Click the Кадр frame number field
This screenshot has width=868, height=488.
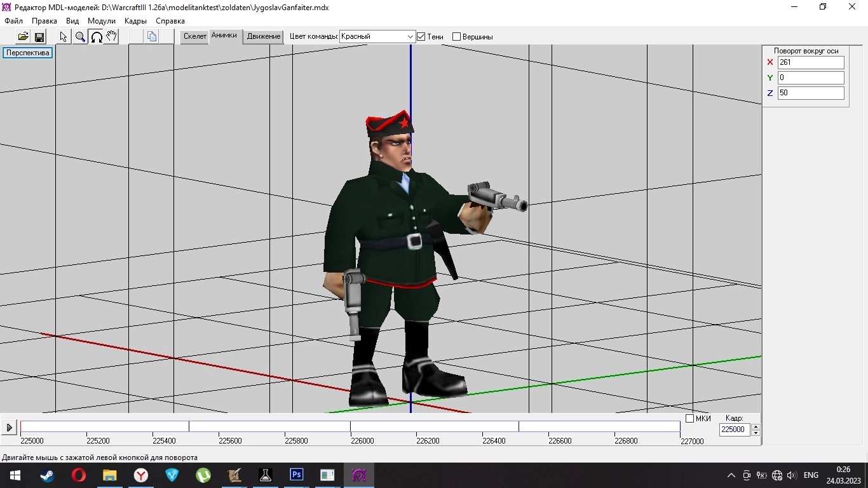click(x=735, y=430)
